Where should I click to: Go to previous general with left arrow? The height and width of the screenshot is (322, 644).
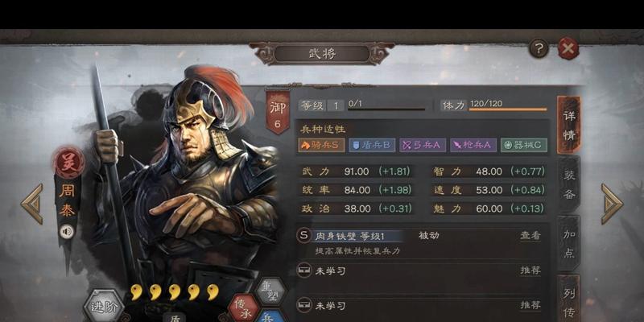[x=32, y=204]
